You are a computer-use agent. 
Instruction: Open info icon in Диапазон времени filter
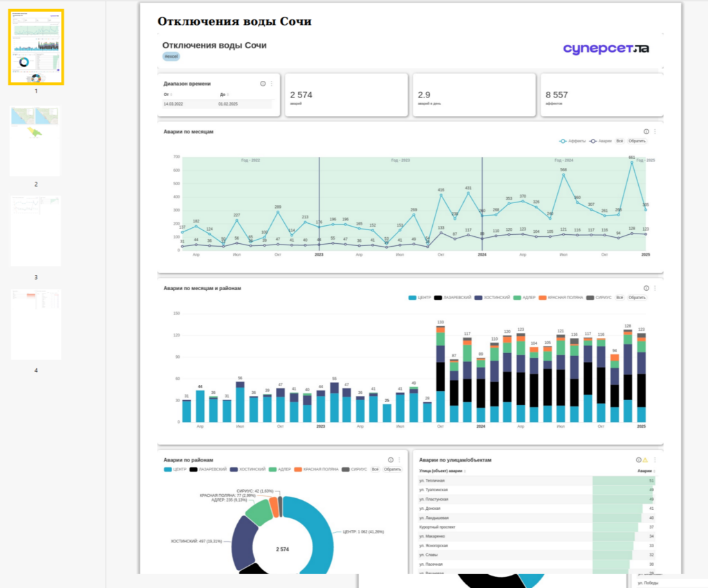point(263,84)
